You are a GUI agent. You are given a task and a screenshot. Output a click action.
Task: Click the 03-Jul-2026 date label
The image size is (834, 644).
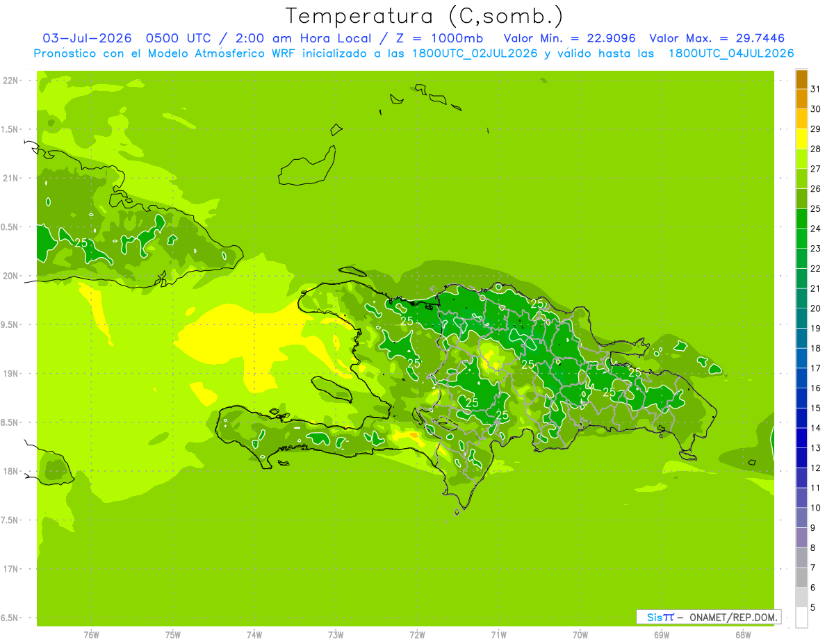click(87, 38)
